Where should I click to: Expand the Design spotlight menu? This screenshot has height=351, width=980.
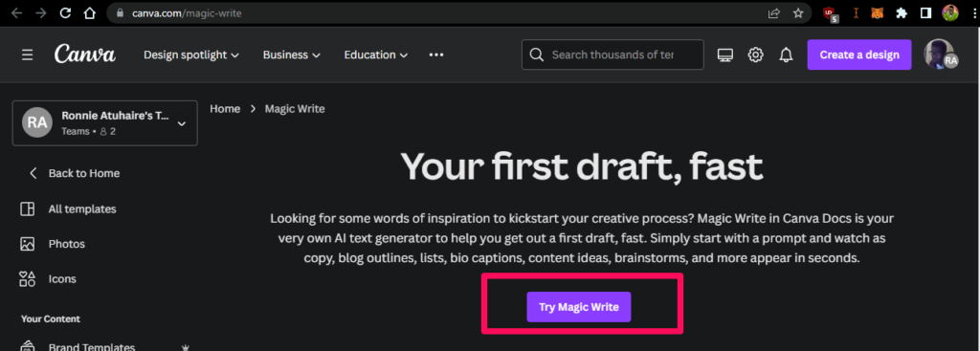(191, 55)
